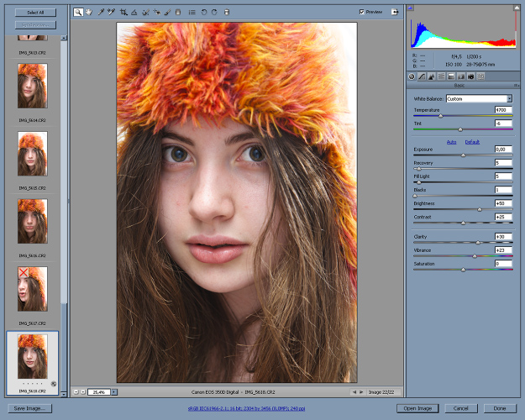The height and width of the screenshot is (420, 525).
Task: Activate the Crop tool
Action: click(124, 13)
